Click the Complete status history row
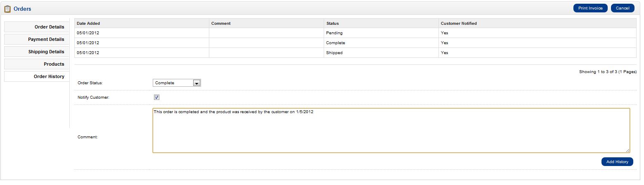Image resolution: width=644 pixels, height=185 pixels. tap(335, 43)
